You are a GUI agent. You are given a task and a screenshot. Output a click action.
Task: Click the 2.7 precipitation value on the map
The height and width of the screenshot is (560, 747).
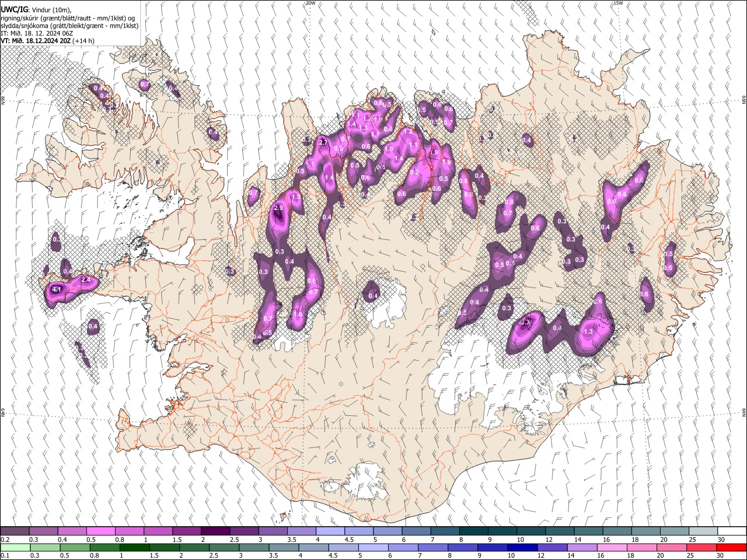[323, 142]
